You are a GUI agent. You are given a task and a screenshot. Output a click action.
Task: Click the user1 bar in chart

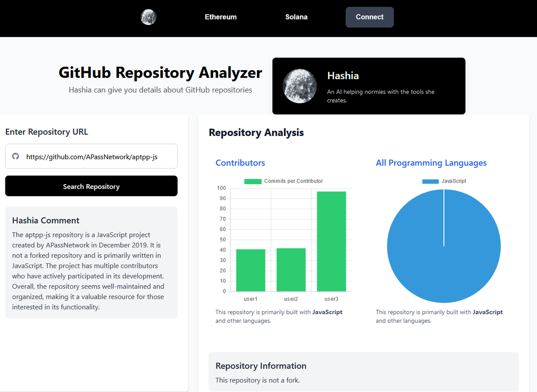251,270
